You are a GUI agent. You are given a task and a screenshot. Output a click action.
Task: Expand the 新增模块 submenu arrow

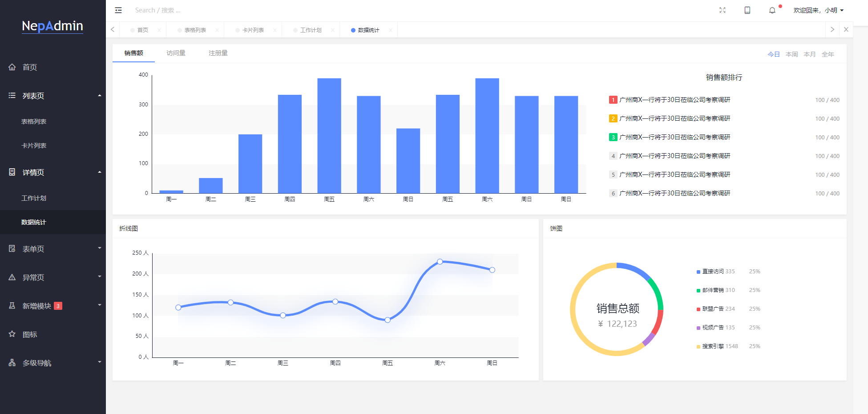click(100, 305)
